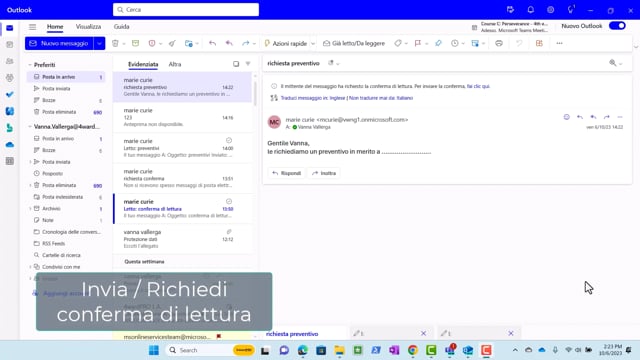
Task: Click the Categorize tag icon
Action: coord(398,43)
